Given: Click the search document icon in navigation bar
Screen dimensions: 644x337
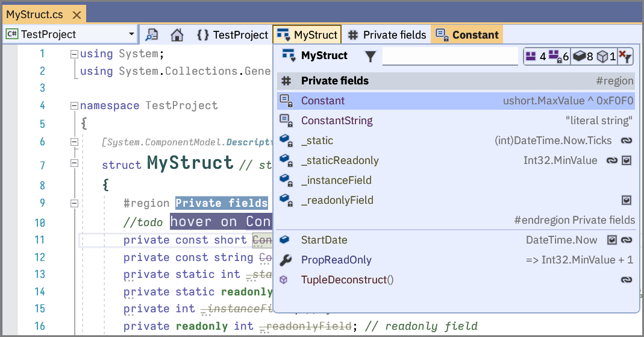Looking at the screenshot, I should click(152, 35).
